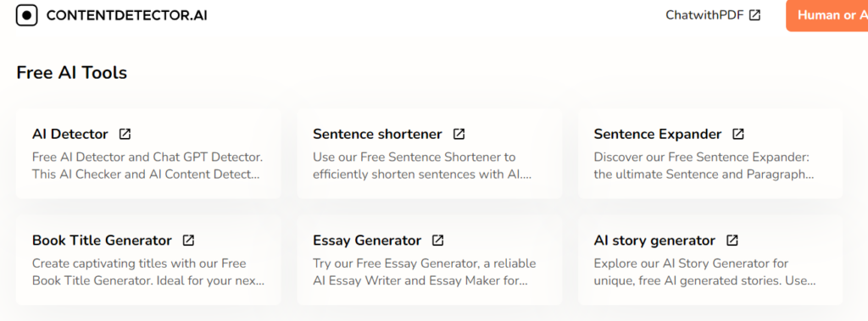Select the AI story generator heading
868x321 pixels.
(x=655, y=241)
